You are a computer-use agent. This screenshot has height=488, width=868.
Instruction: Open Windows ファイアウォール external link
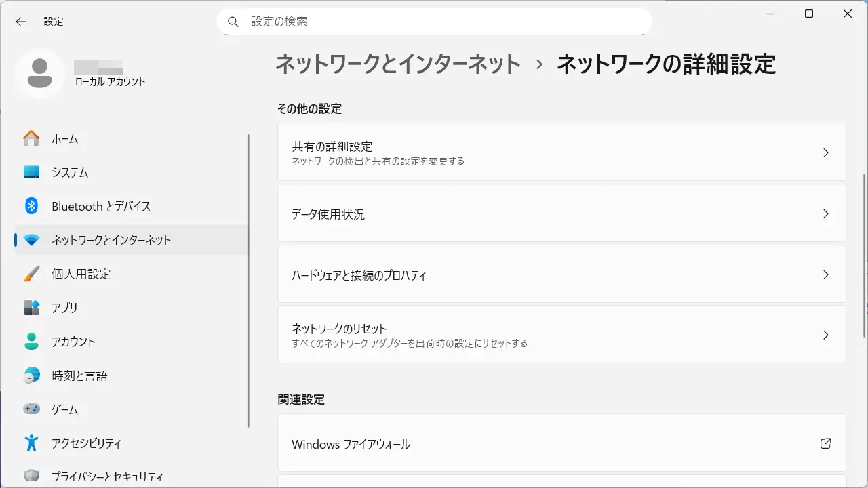[825, 444]
